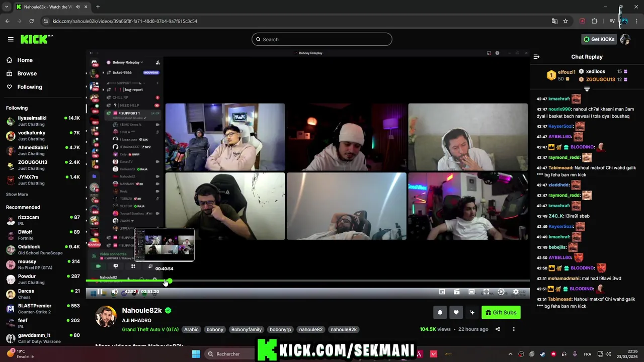Open playback speed control
This screenshot has width=644, height=362.
click(x=501, y=292)
